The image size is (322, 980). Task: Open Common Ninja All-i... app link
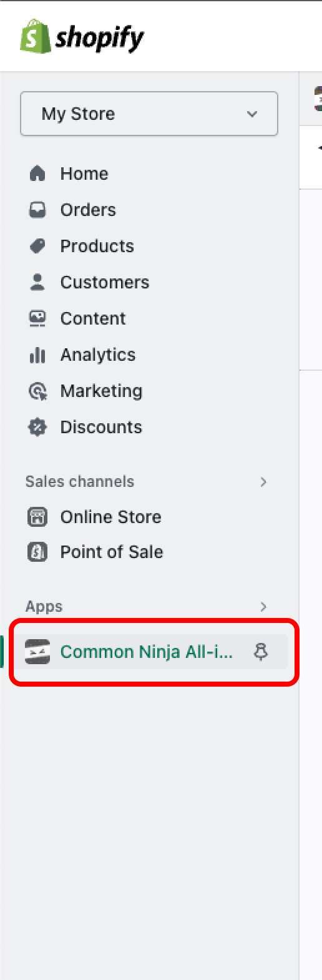coord(146,652)
